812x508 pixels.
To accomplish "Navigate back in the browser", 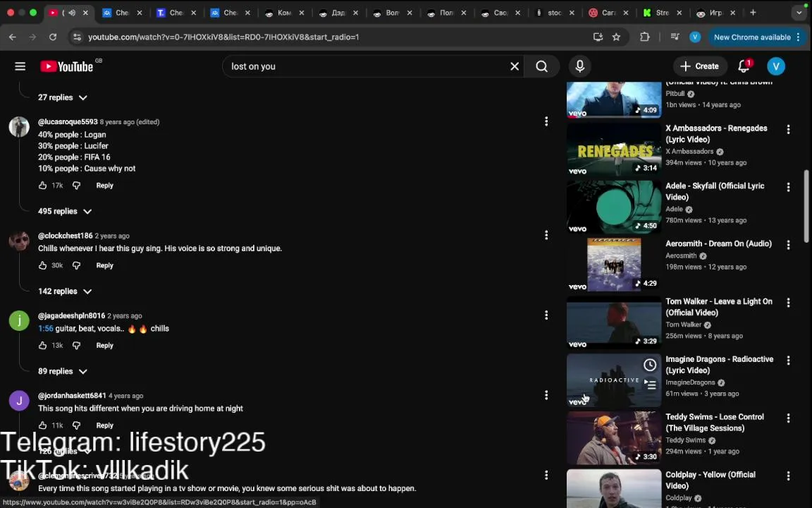I will tap(13, 37).
